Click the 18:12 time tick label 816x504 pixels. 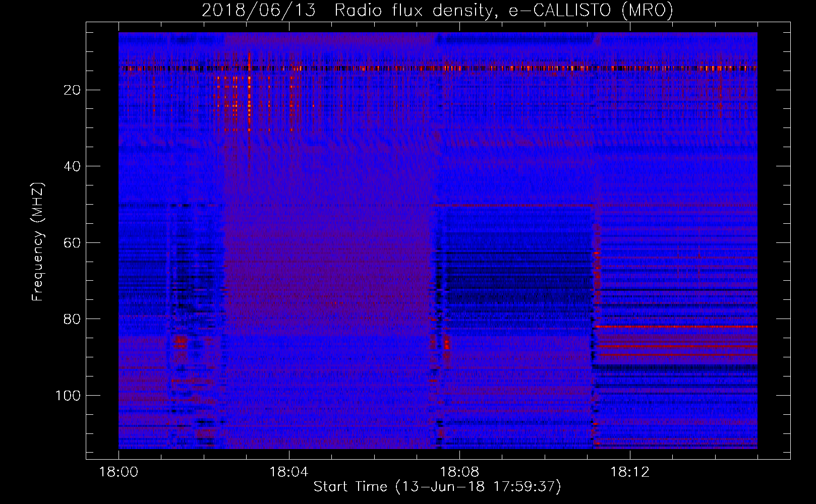[x=630, y=472]
